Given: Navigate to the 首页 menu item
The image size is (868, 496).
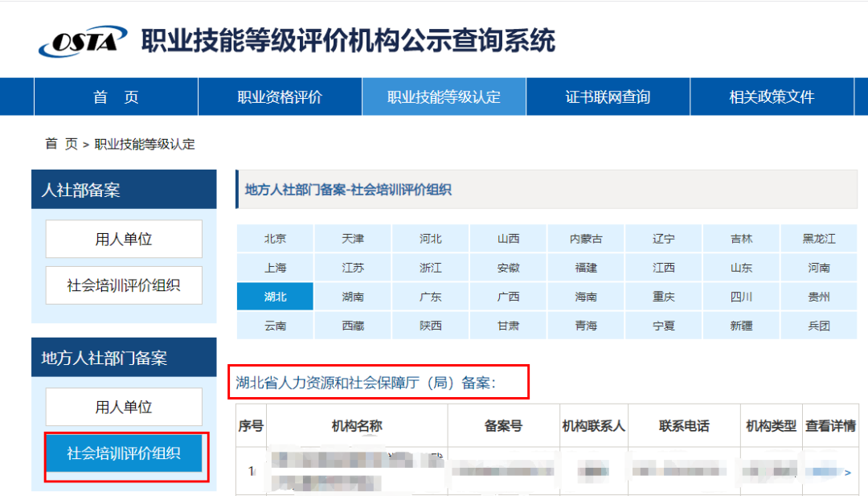Looking at the screenshot, I should (115, 96).
